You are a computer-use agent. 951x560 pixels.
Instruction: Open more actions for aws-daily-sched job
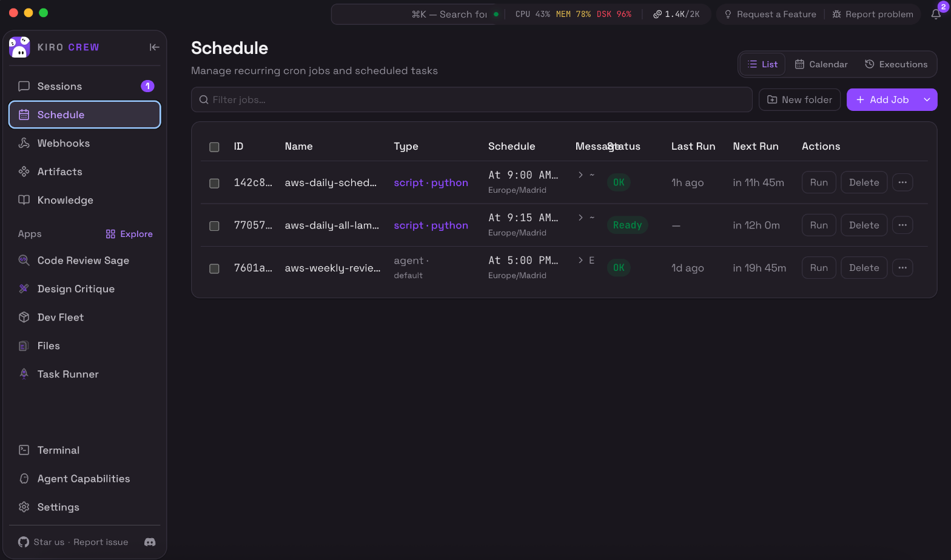pos(902,182)
